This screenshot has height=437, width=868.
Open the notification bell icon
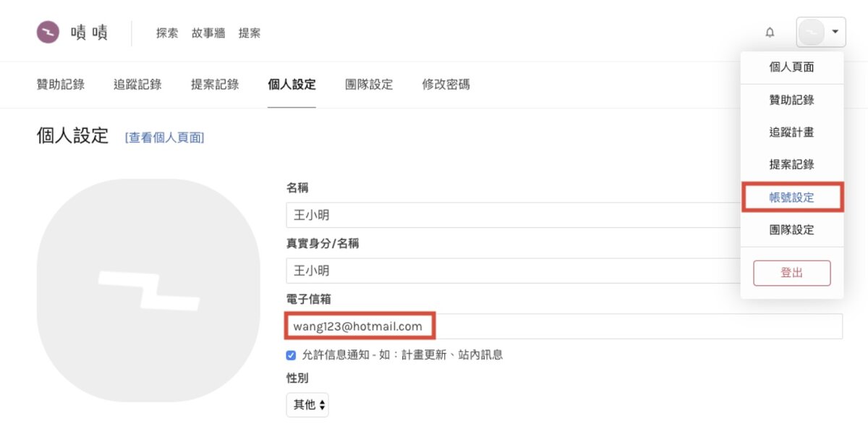click(x=770, y=33)
